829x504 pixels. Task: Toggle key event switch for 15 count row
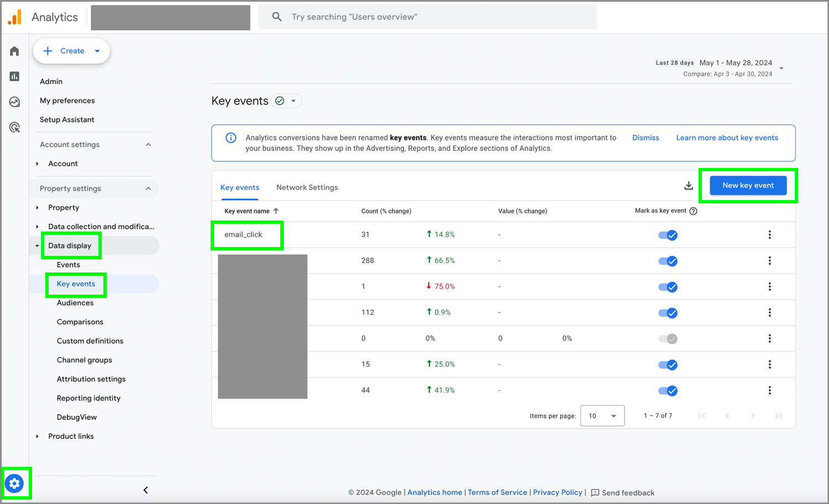(668, 365)
